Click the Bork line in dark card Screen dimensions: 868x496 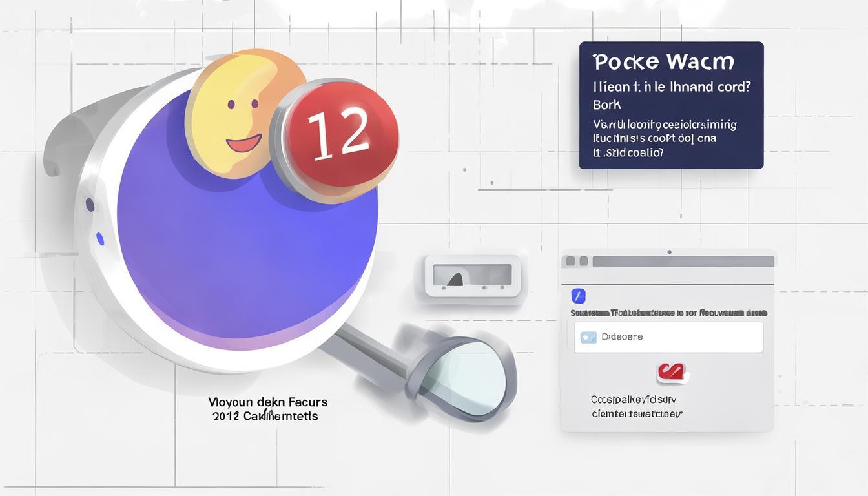606,104
